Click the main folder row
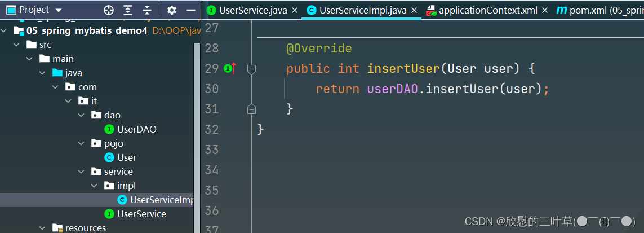 click(x=97, y=59)
